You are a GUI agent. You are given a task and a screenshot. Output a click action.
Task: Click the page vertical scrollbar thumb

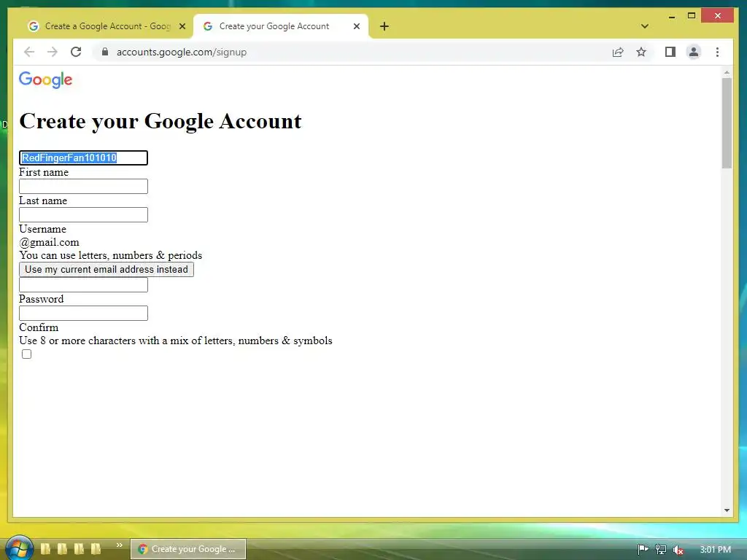point(727,122)
